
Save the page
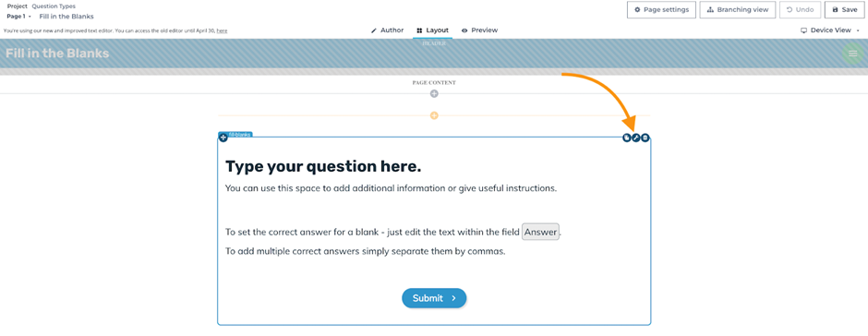pyautogui.click(x=845, y=9)
